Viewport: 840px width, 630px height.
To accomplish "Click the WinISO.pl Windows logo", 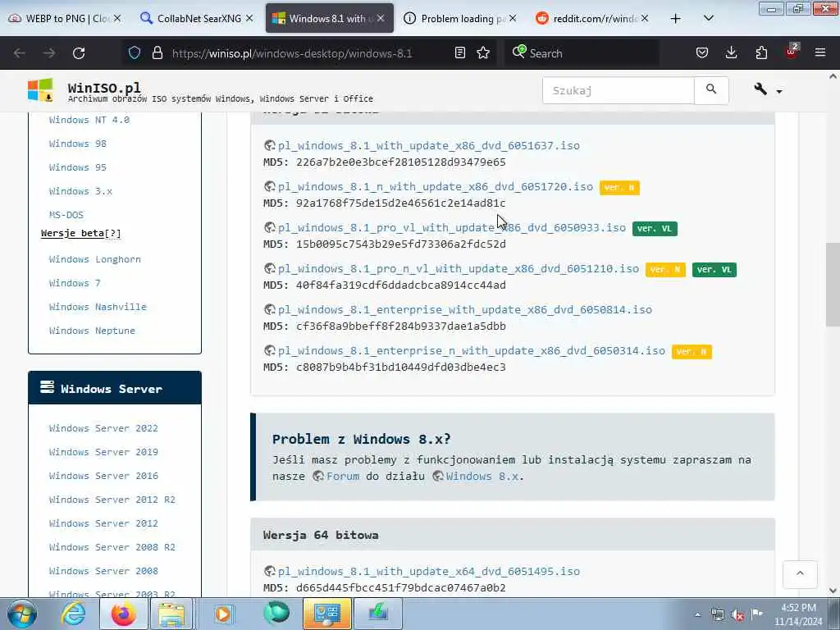I will (41, 89).
